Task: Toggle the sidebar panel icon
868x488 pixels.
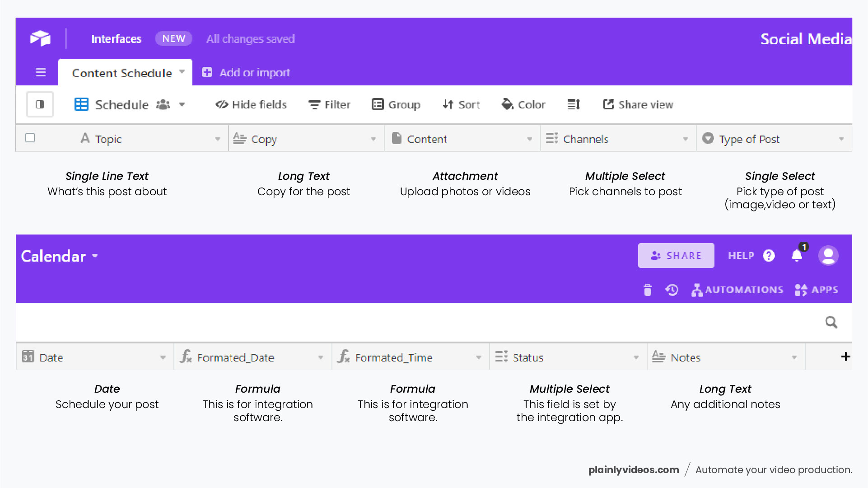Action: point(40,104)
